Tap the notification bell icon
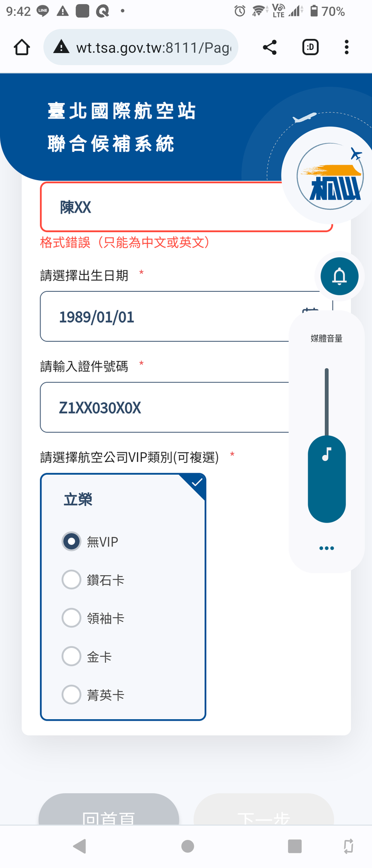The width and height of the screenshot is (372, 868). pos(340,276)
